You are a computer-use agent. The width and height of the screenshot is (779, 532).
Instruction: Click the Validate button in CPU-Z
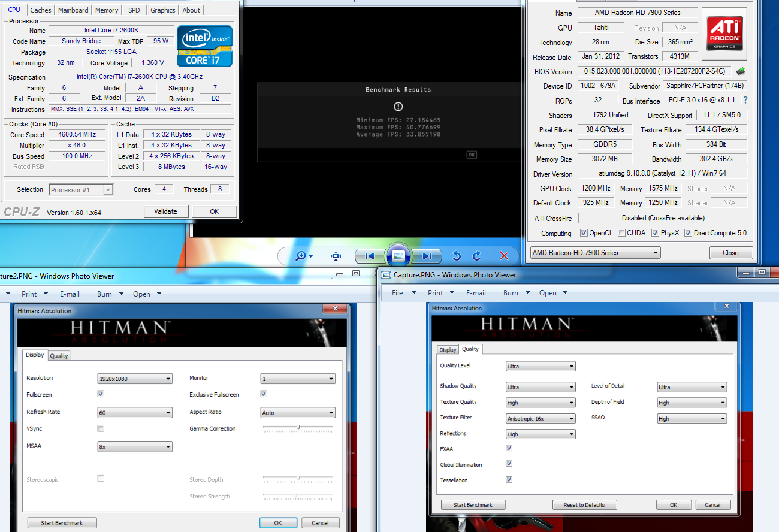click(x=166, y=211)
